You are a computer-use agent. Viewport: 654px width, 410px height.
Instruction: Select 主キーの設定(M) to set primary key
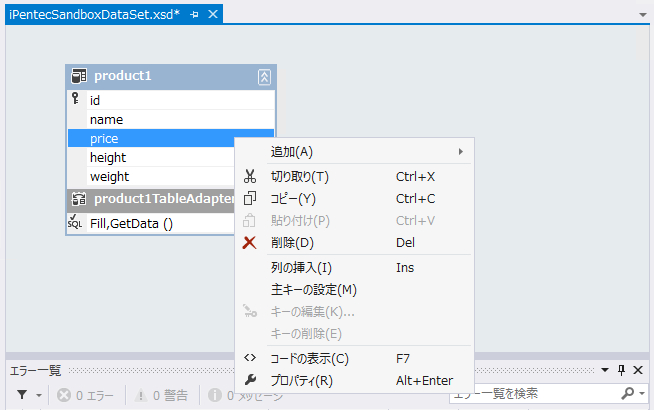[314, 289]
